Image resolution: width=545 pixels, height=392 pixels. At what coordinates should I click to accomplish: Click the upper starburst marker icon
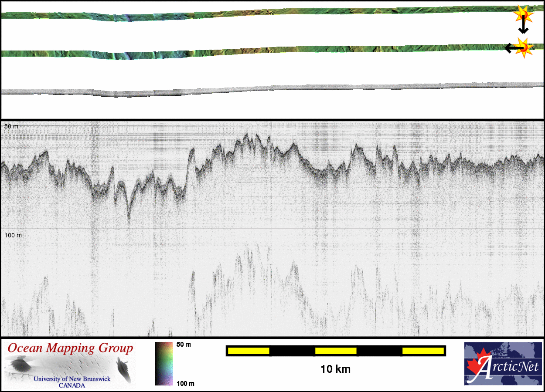tap(522, 14)
